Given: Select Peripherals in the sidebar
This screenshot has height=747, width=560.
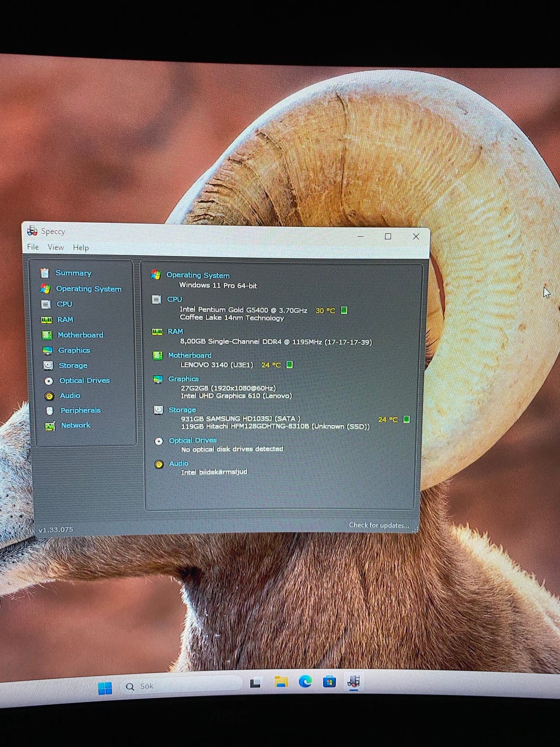Looking at the screenshot, I should [80, 410].
